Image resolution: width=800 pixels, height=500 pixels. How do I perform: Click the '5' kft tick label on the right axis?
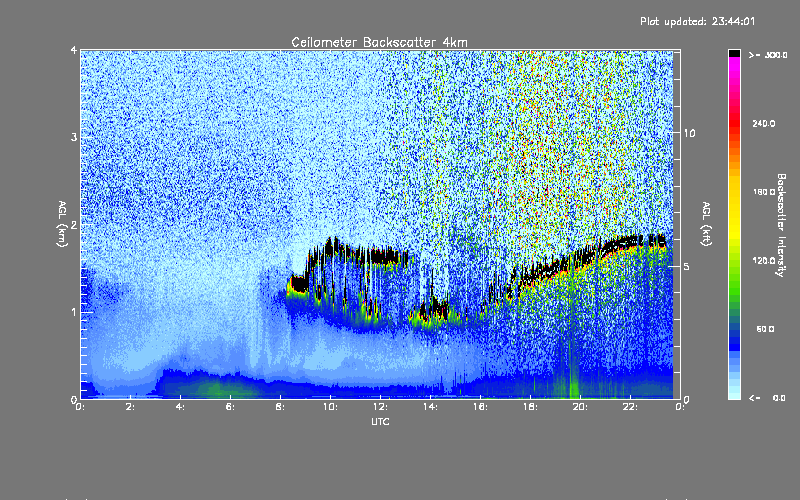coord(686,266)
